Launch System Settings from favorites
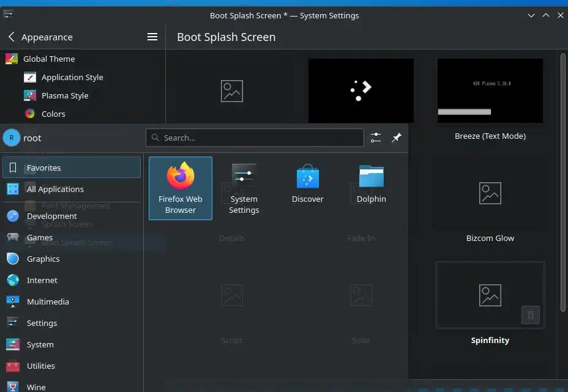The width and height of the screenshot is (568, 392). pos(244,188)
